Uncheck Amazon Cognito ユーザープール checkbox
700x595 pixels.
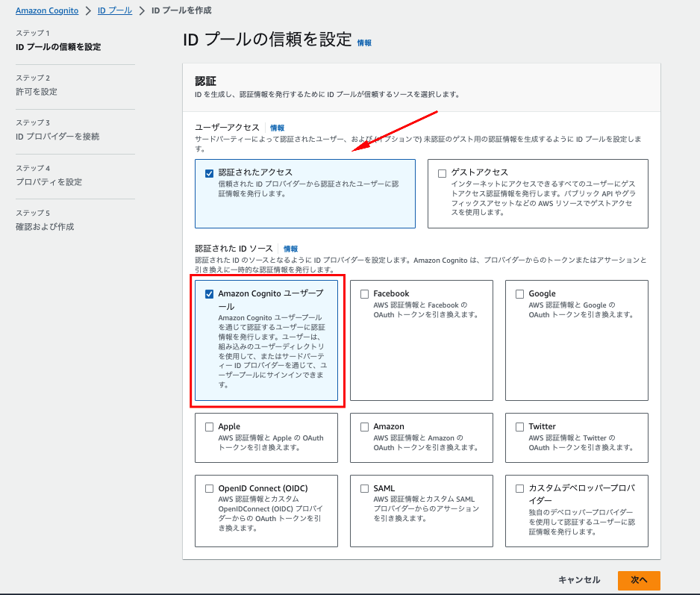tap(209, 294)
